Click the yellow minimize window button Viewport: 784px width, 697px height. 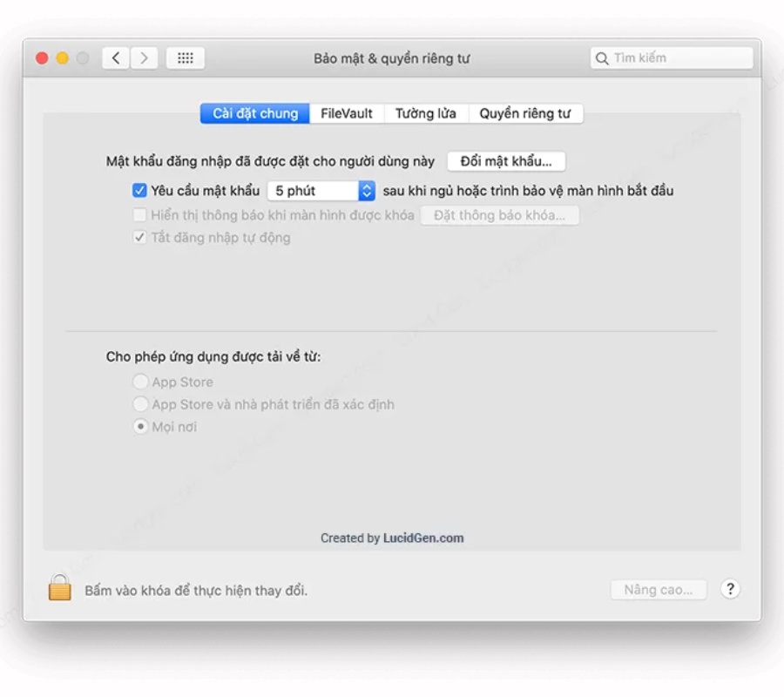tap(62, 58)
